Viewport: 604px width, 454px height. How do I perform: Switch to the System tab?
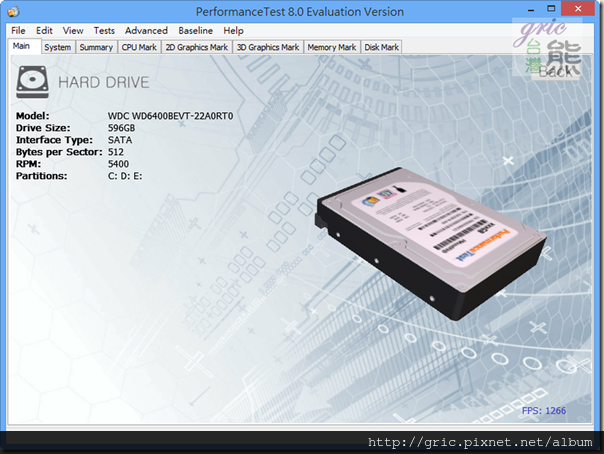pyautogui.click(x=58, y=47)
